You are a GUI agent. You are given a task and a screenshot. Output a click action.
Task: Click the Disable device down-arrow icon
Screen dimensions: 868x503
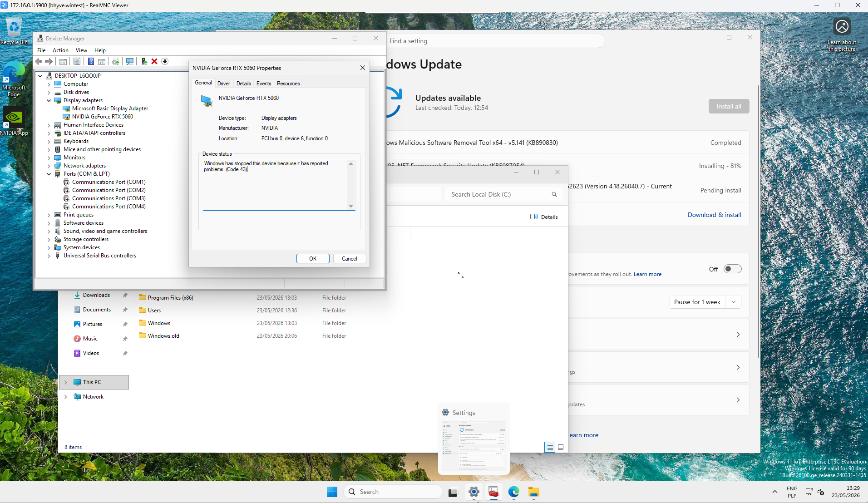[165, 61]
